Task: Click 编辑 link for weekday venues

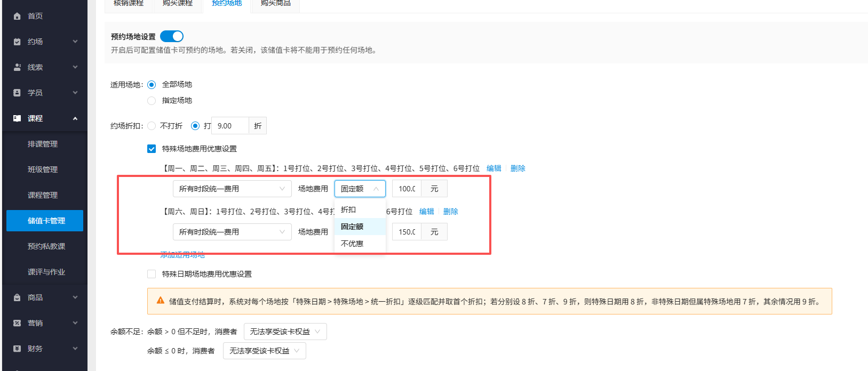Action: pyautogui.click(x=494, y=168)
